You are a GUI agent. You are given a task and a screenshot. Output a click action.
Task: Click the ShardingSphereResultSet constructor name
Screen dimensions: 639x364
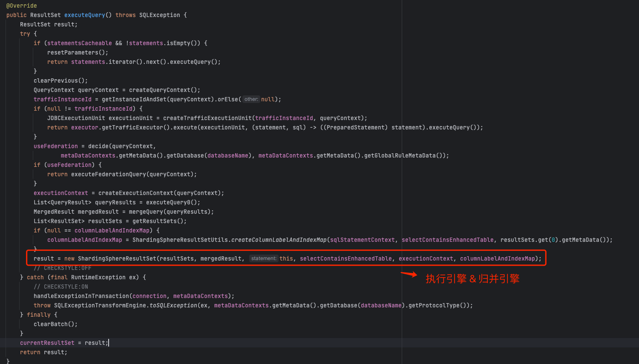point(117,258)
